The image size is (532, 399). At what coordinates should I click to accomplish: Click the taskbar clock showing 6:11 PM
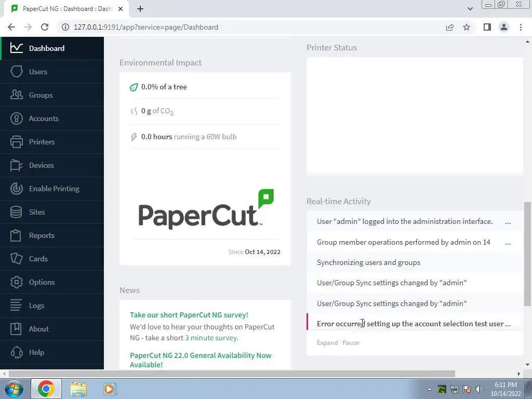506,389
